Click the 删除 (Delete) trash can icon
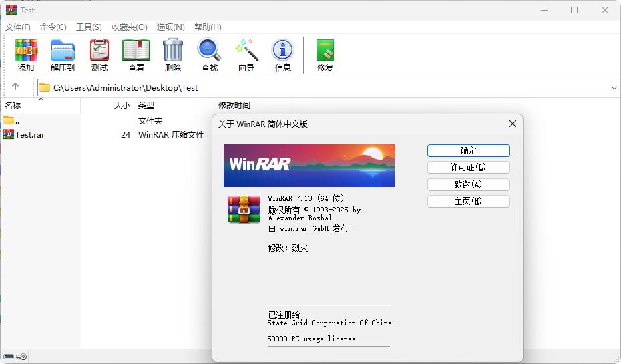 [x=173, y=50]
